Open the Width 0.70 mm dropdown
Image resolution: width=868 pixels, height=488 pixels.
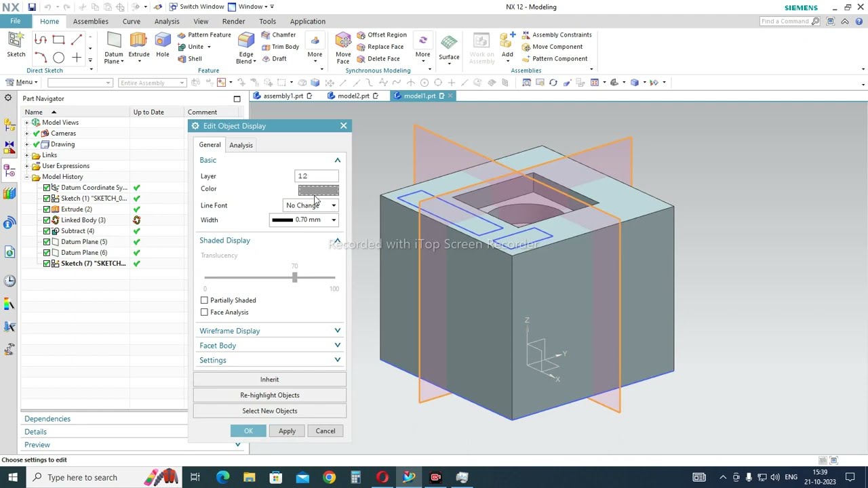point(303,220)
